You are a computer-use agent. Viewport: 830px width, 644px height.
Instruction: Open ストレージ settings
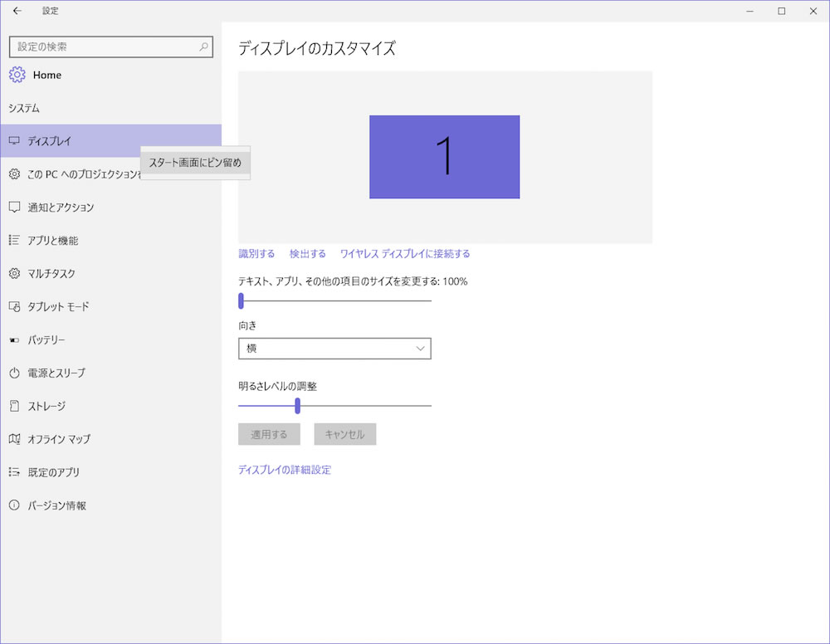pos(110,406)
